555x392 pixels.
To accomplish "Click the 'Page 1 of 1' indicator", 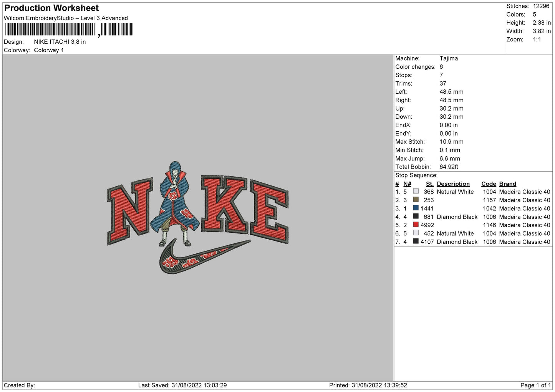I will (536, 385).
